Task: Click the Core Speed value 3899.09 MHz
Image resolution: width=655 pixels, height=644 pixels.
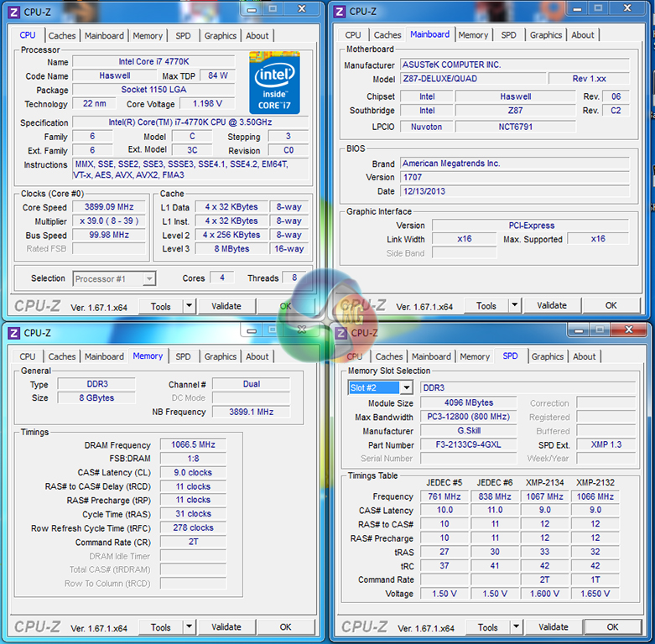Action: point(109,207)
